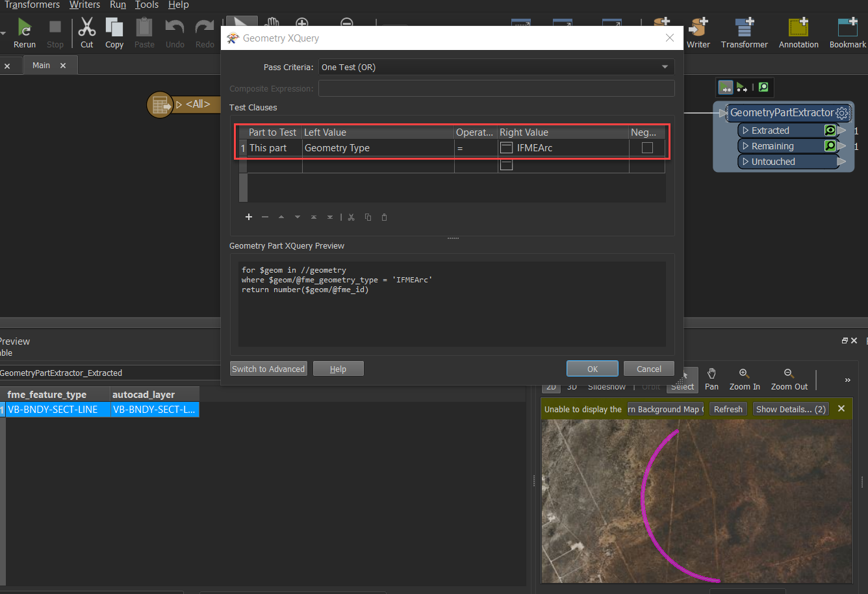This screenshot has height=594, width=868.
Task: Click the Right Value IFMEArc cell
Action: click(563, 148)
